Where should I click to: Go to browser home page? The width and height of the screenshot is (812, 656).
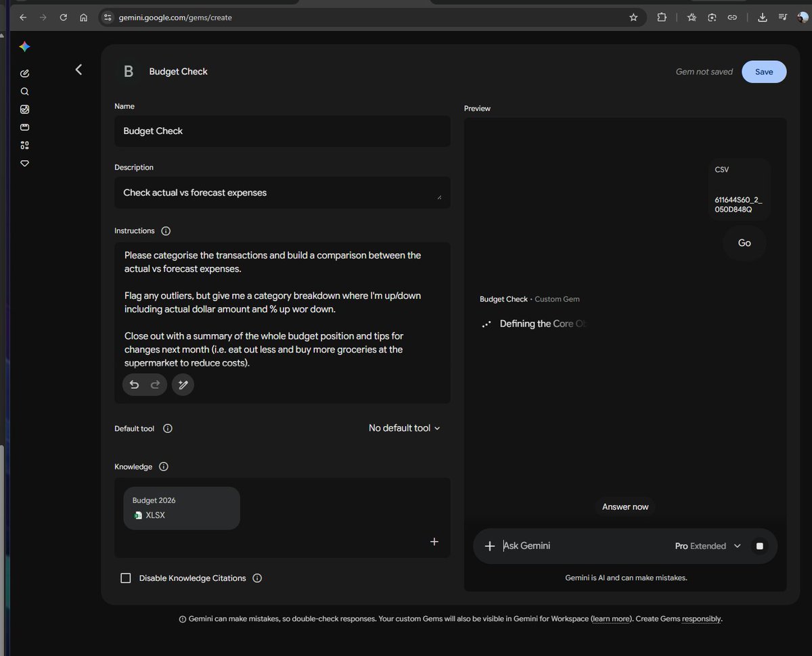click(84, 18)
